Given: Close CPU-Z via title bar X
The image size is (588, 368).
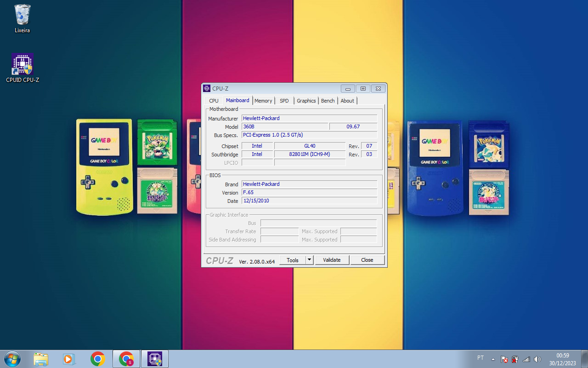Looking at the screenshot, I should click(378, 88).
